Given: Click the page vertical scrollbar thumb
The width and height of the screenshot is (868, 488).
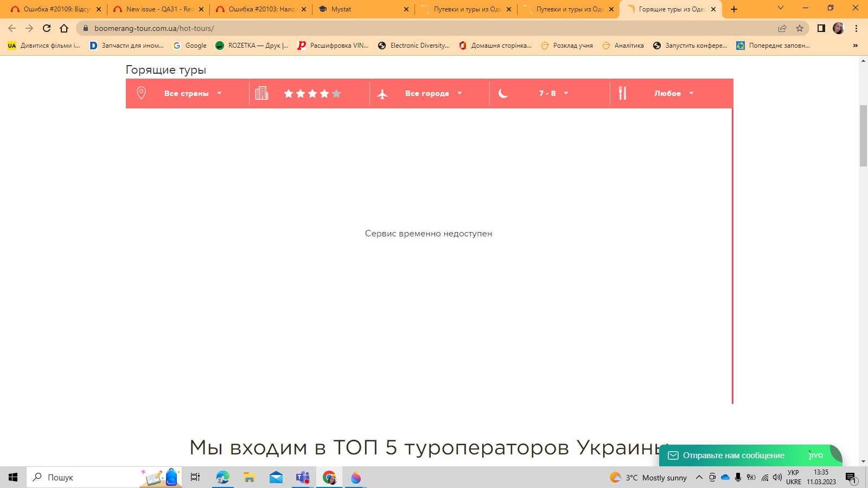Looking at the screenshot, I should 863,136.
